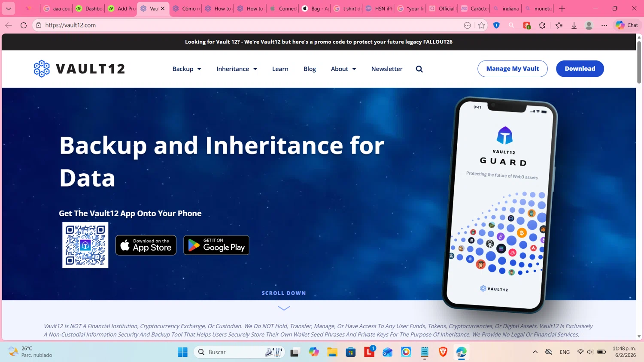Screen dimensions: 644x362
Task: Open page reading options icon in address bar
Action: click(468, 25)
